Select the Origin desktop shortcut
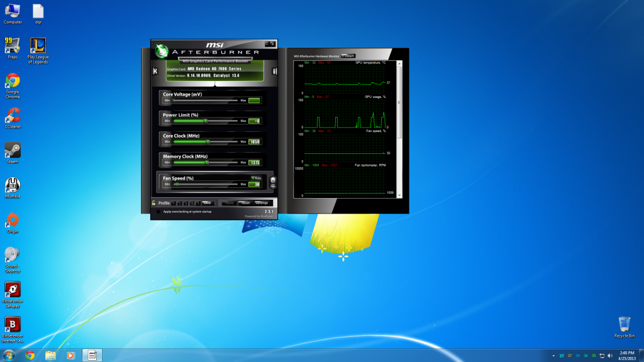The width and height of the screenshot is (644, 362). pyautogui.click(x=13, y=222)
